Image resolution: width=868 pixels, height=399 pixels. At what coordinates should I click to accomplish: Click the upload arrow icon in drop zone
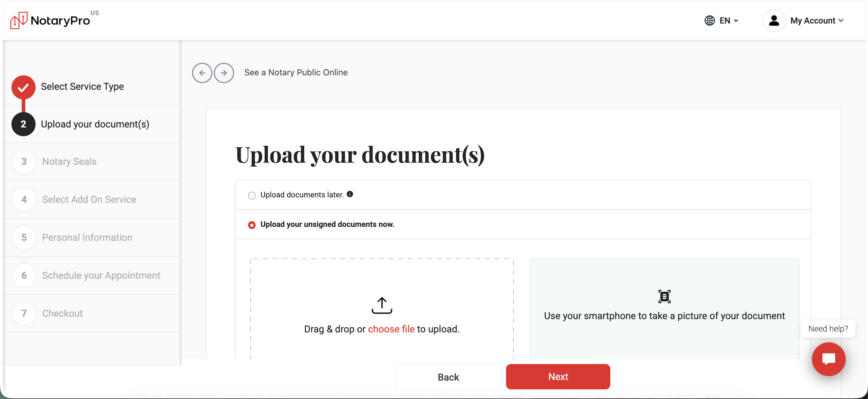click(x=382, y=305)
